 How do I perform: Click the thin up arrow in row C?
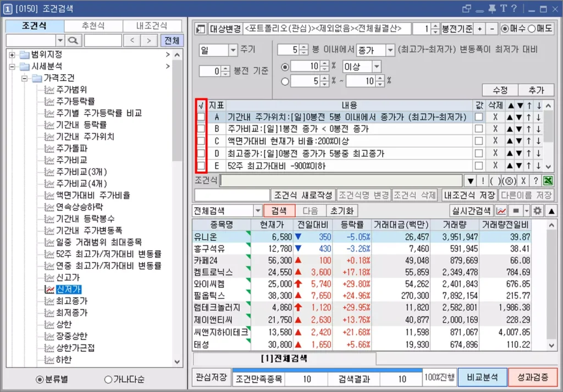click(x=529, y=141)
